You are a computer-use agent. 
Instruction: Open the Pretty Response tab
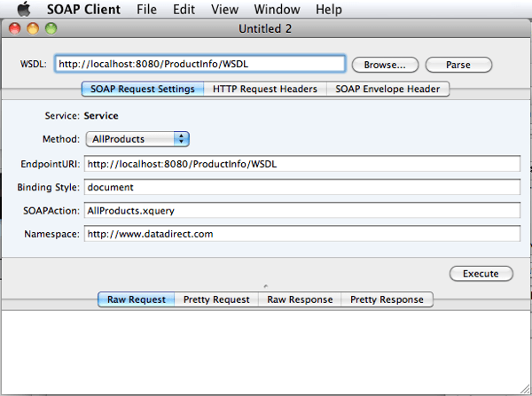pos(387,299)
